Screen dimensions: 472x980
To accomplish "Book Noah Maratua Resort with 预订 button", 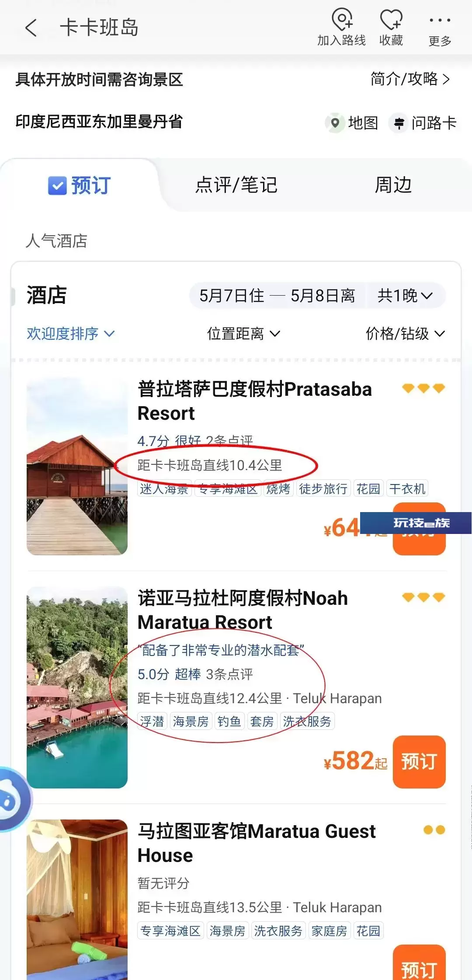I will [419, 761].
